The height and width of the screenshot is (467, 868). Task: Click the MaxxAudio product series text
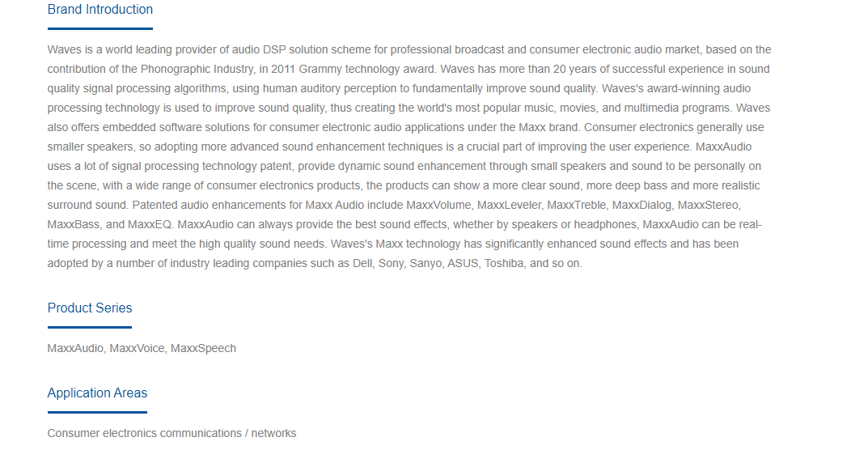click(75, 349)
